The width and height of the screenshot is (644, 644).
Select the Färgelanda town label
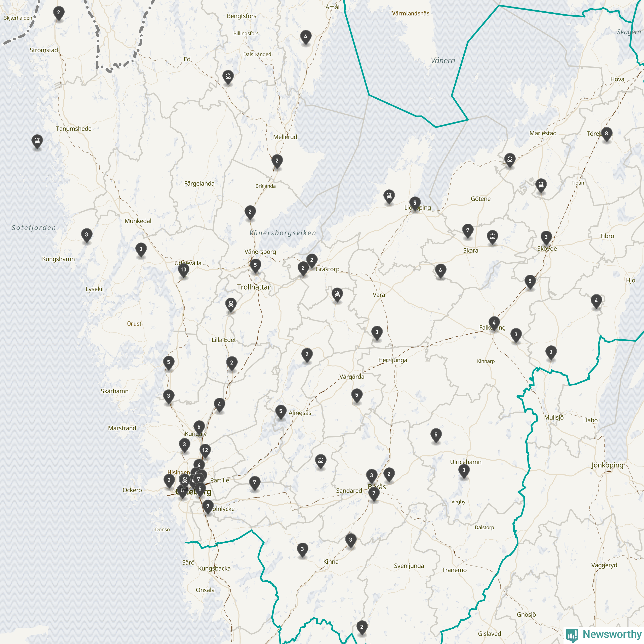click(x=199, y=184)
